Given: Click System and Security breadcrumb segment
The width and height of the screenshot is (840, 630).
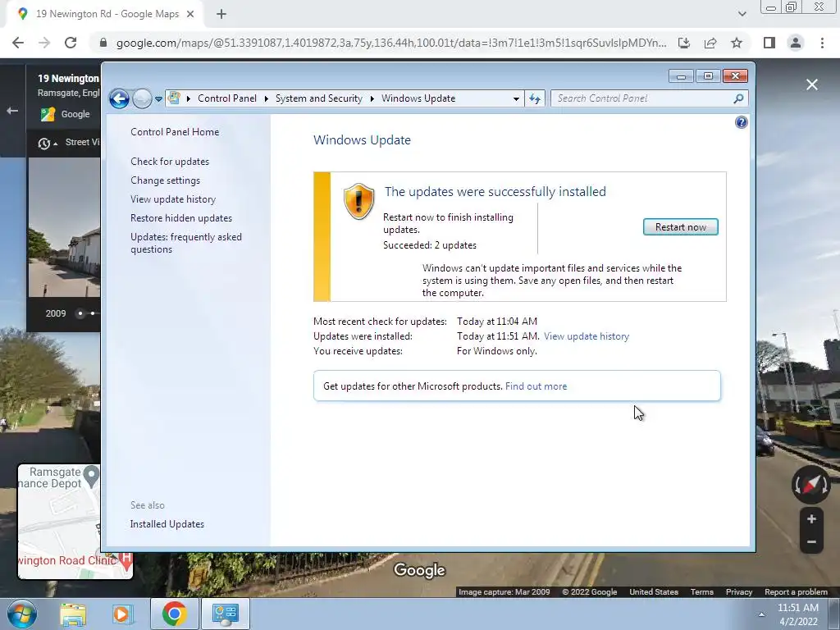Looking at the screenshot, I should 319,98.
